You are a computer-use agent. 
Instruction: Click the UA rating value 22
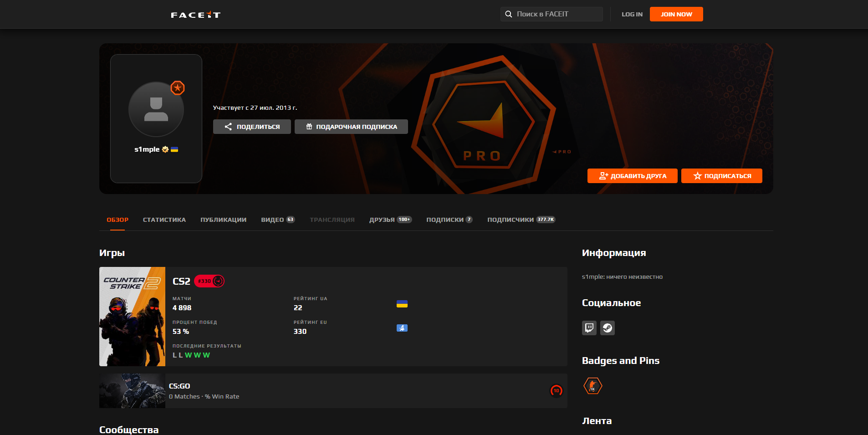(298, 308)
